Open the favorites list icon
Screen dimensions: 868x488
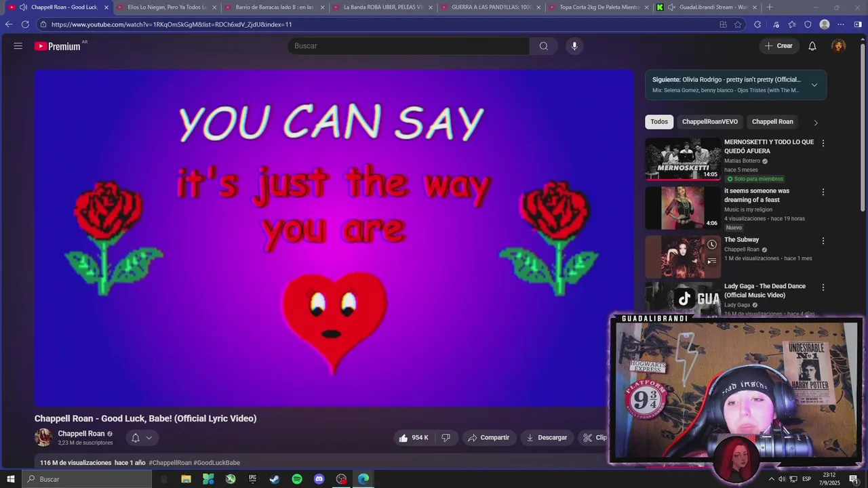792,24
